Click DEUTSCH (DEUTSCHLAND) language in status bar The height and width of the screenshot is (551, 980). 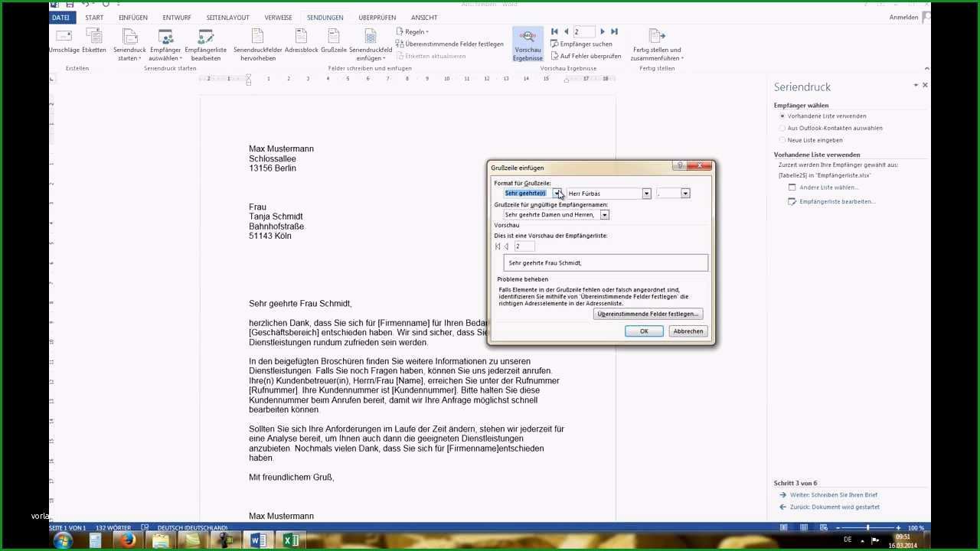pyautogui.click(x=192, y=528)
